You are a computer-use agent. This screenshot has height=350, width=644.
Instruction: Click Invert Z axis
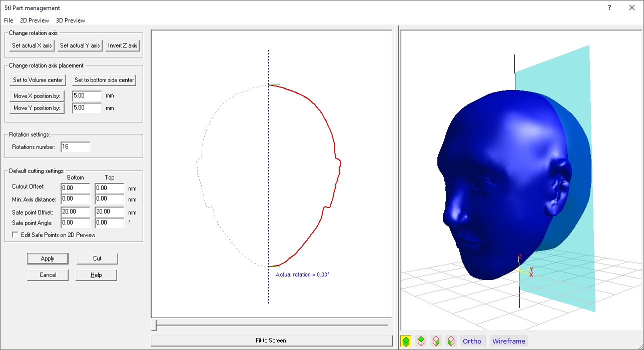click(122, 45)
